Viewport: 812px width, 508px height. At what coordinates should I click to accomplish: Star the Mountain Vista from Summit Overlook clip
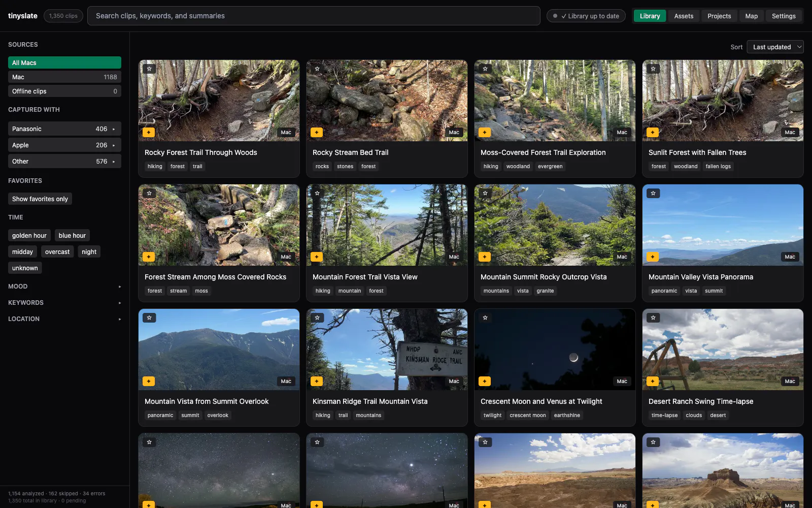(149, 317)
